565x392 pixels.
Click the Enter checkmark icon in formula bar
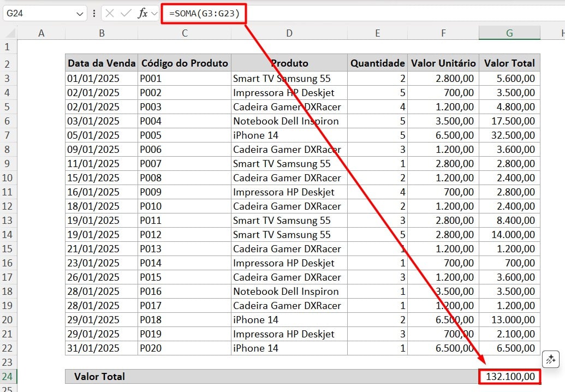pos(126,13)
